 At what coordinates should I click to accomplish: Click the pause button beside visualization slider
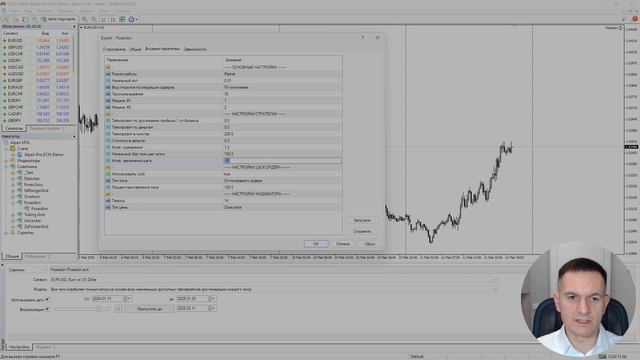[118, 309]
